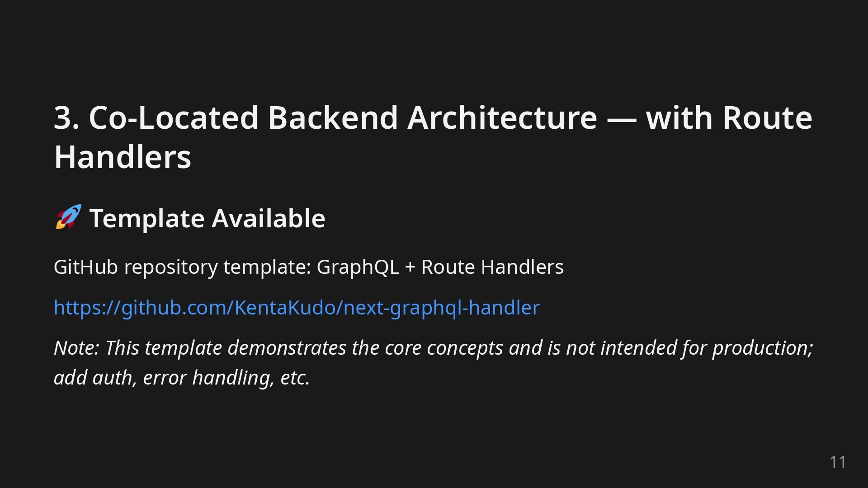Click the GitHub repository template sentence
Image resolution: width=868 pixels, height=488 pixels.
pos(309,267)
